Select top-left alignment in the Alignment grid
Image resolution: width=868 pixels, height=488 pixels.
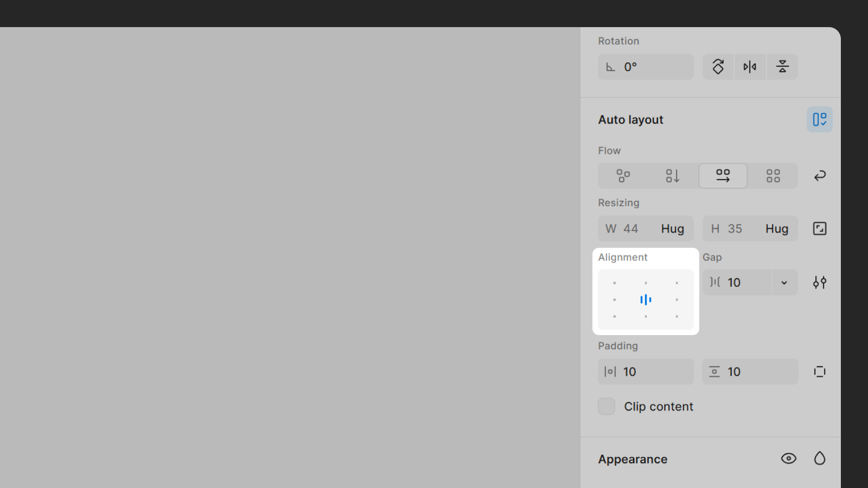[x=615, y=282]
